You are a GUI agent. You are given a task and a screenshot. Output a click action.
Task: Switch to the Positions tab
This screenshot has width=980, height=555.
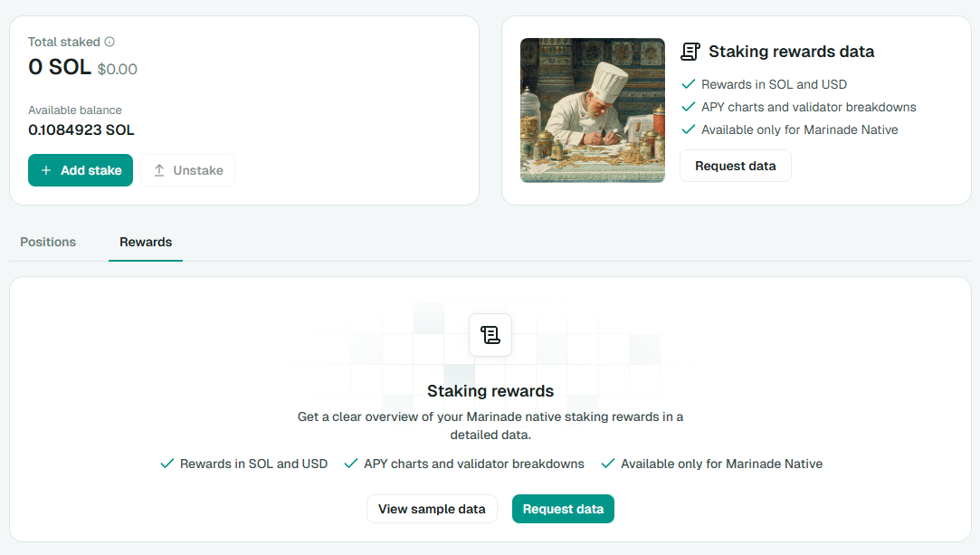click(x=48, y=242)
